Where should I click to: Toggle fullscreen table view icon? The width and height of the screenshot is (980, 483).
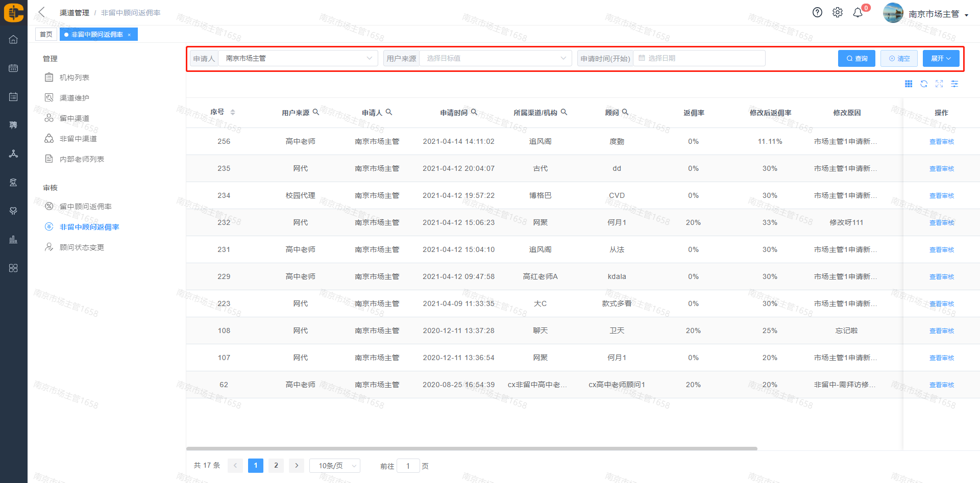[x=939, y=84]
